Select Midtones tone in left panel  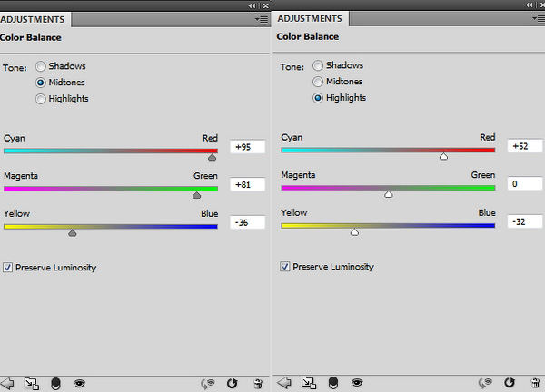click(41, 83)
